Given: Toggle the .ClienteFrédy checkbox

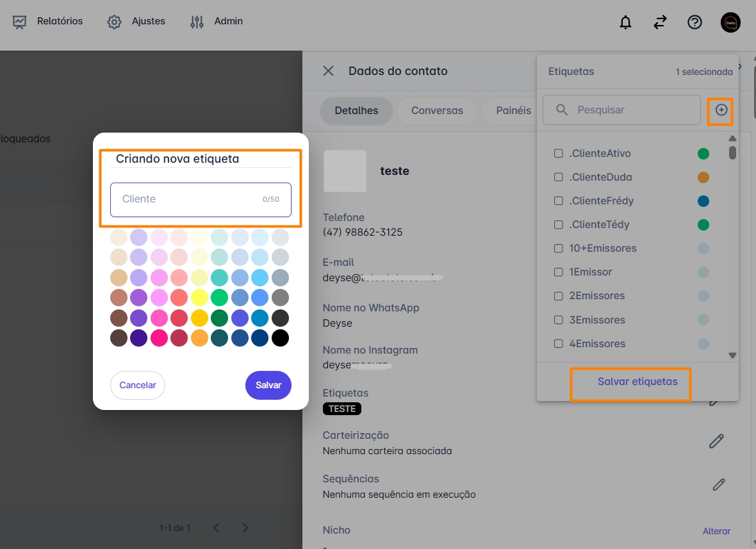Looking at the screenshot, I should [x=559, y=201].
